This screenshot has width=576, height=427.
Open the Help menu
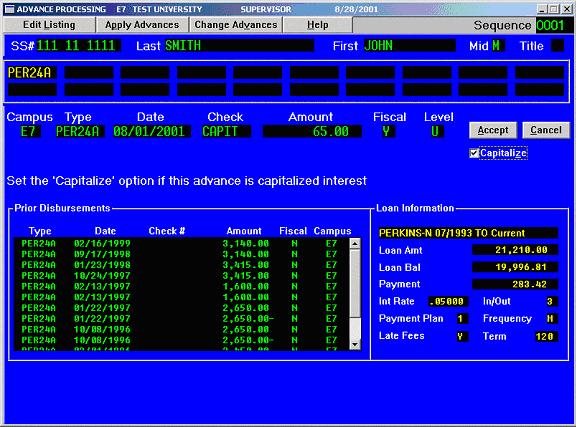[318, 25]
